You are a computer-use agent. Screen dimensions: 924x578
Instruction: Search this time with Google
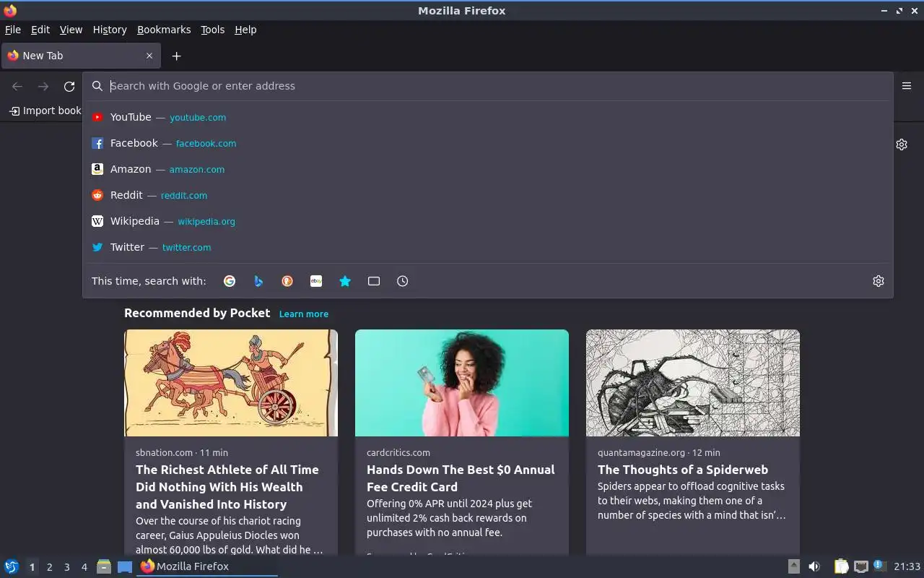click(230, 281)
